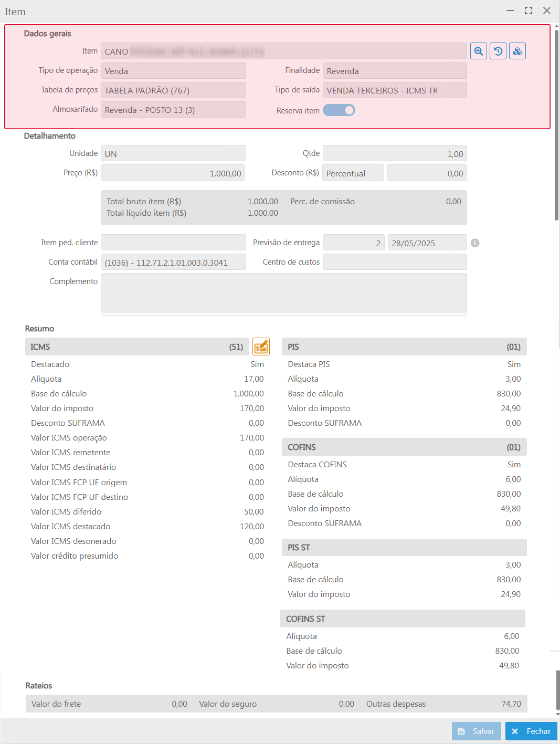Click the vertical scrollbar thumb
Viewport: 560px width, 744px height.
tap(556, 126)
